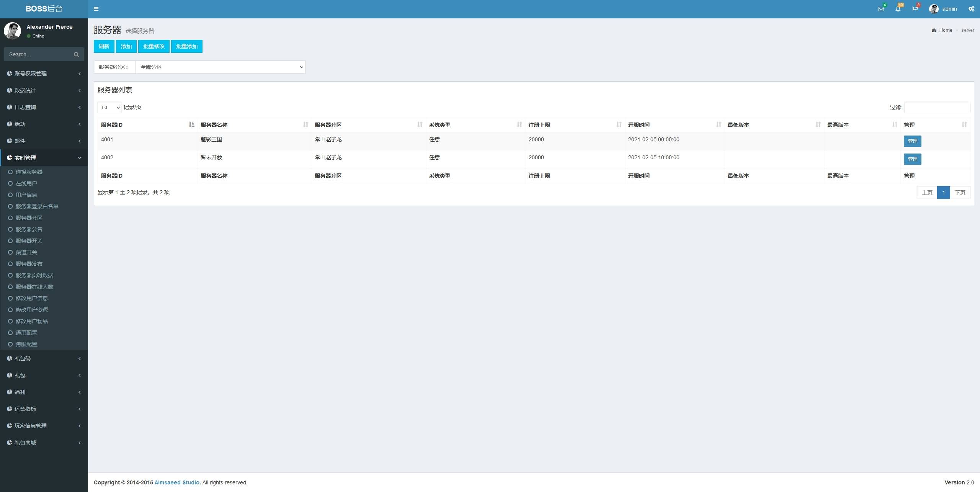Select 在线用户 in sidebar
Viewport: 980px width, 492px height.
tap(26, 183)
